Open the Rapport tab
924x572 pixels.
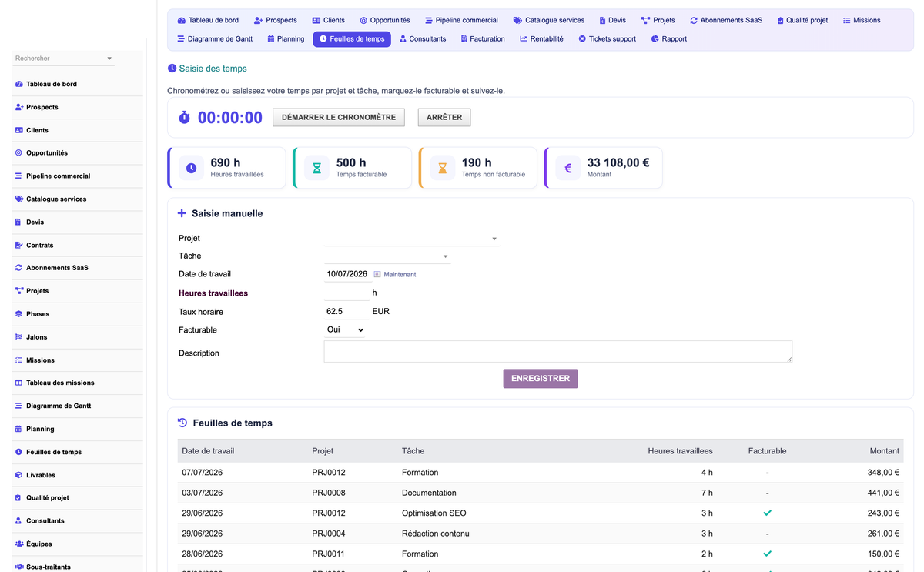click(x=668, y=38)
